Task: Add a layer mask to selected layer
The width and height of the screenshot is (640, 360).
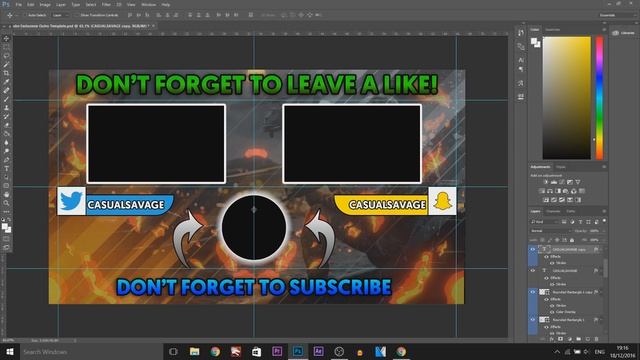Action: click(560, 339)
